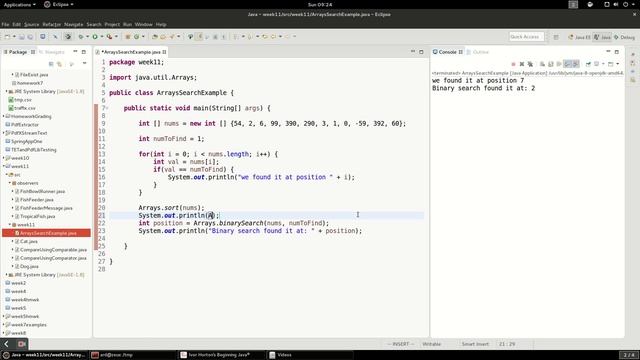Screen dimensions: 640x360
Task: Click the Run External Tools icon
Action: coord(109,37)
